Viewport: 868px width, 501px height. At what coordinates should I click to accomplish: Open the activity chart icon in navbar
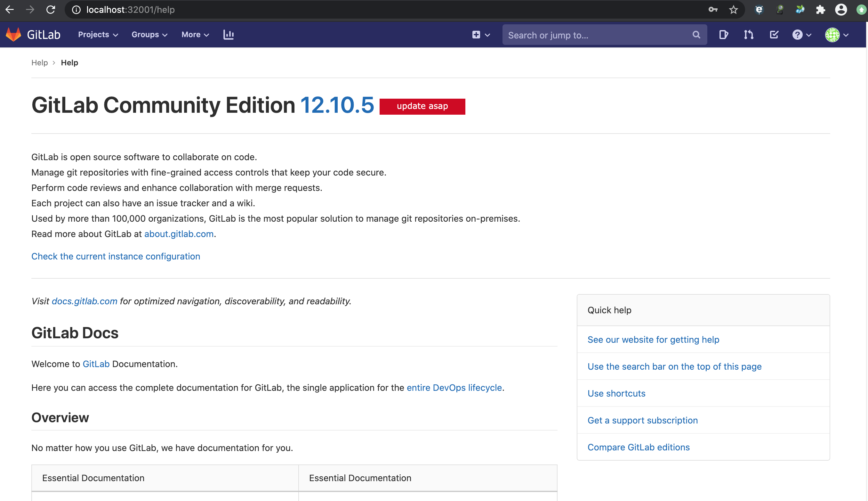pos(228,35)
